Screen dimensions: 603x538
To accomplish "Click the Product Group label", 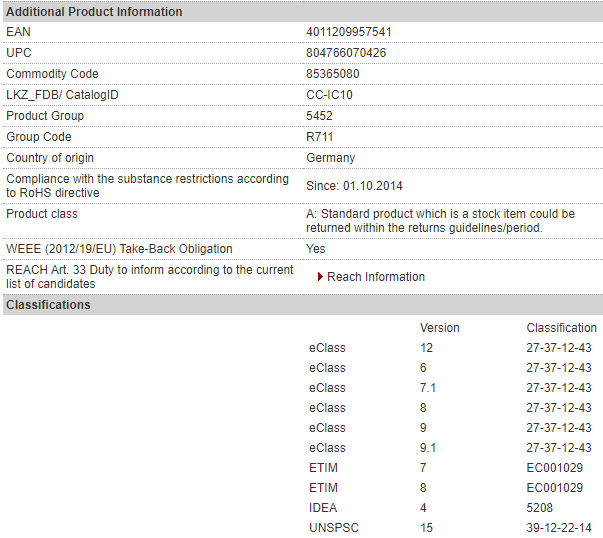I will click(45, 116).
